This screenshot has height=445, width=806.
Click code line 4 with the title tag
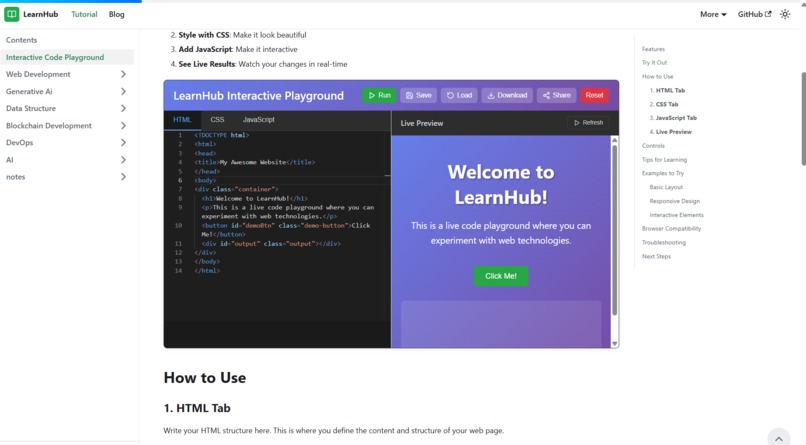click(x=254, y=162)
